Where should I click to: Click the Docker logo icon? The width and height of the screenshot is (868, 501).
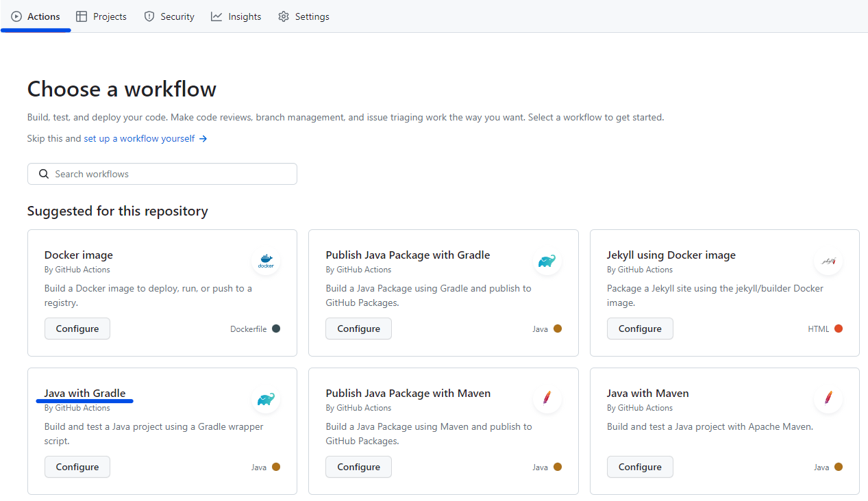click(266, 261)
